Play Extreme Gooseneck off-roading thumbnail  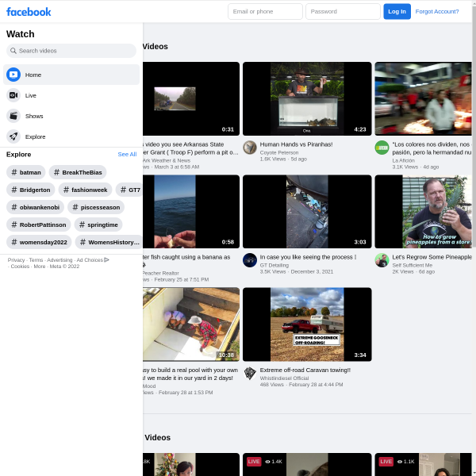(x=307, y=324)
